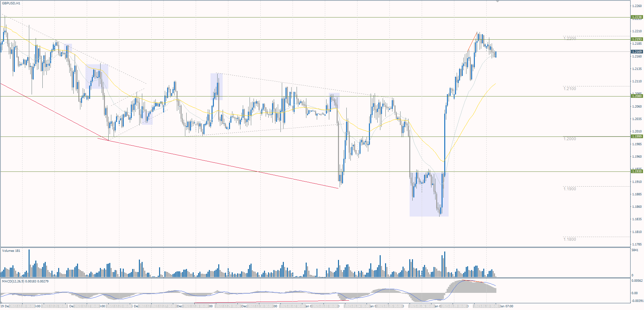
Task: Click the 2022.12.30 00:00 date marker
Action: (x=260, y=306)
